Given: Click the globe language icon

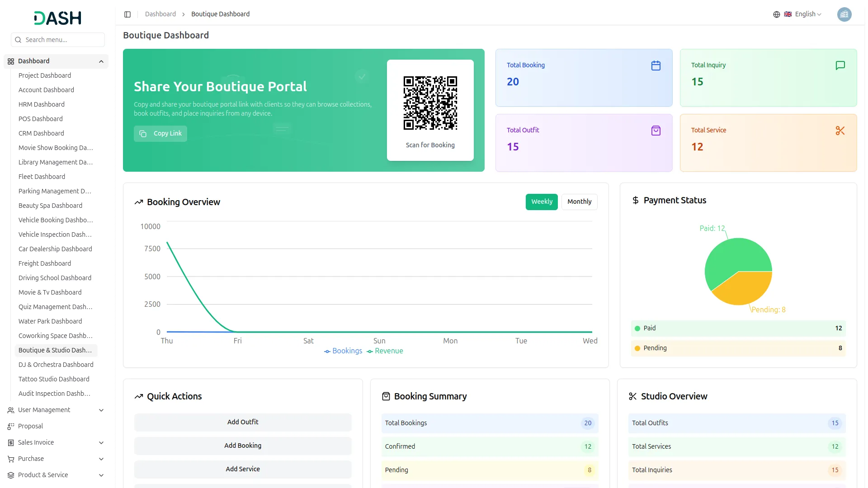Looking at the screenshot, I should (x=777, y=14).
